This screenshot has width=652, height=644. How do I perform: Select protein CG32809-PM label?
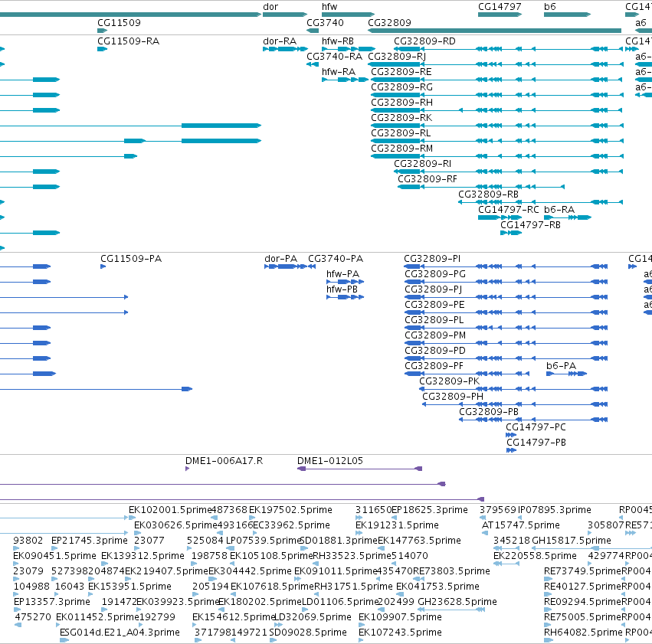tap(435, 335)
